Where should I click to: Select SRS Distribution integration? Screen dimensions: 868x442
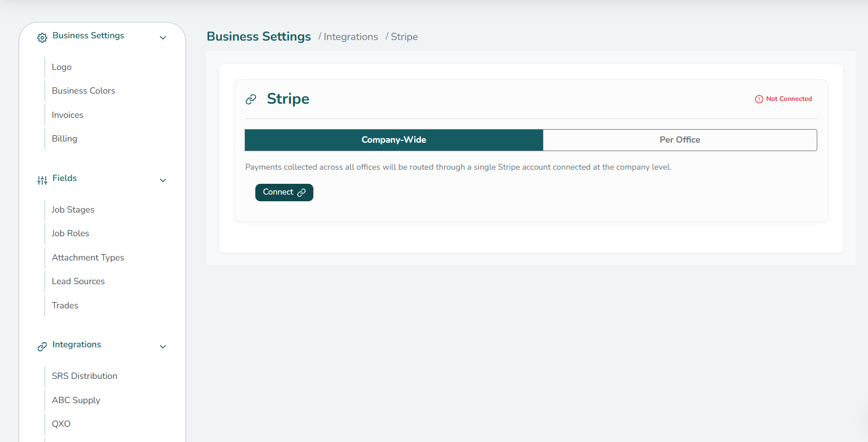pyautogui.click(x=85, y=376)
